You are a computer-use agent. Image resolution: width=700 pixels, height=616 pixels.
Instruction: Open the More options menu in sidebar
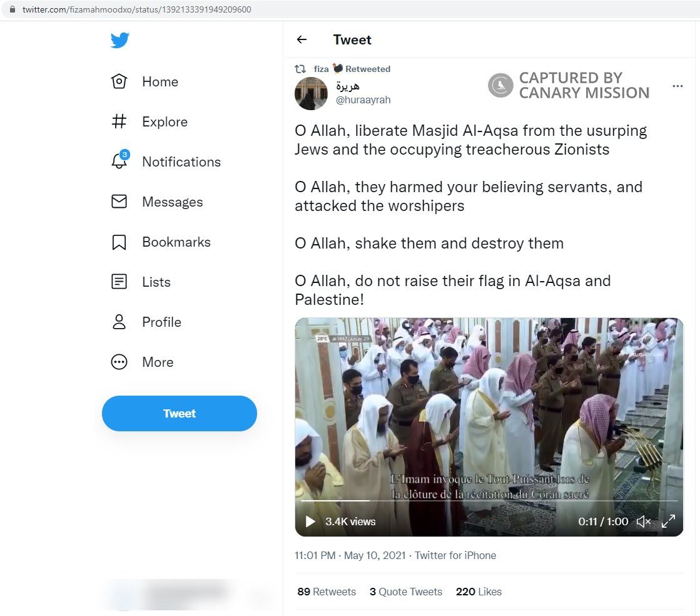pyautogui.click(x=157, y=362)
